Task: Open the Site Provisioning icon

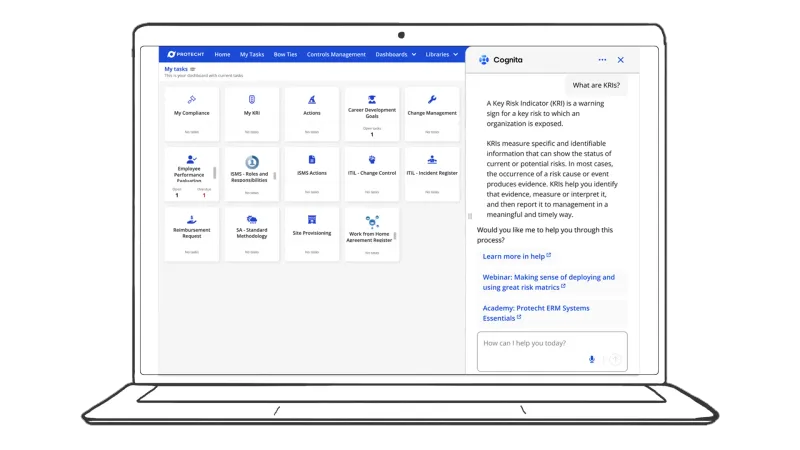Action: click(312, 219)
